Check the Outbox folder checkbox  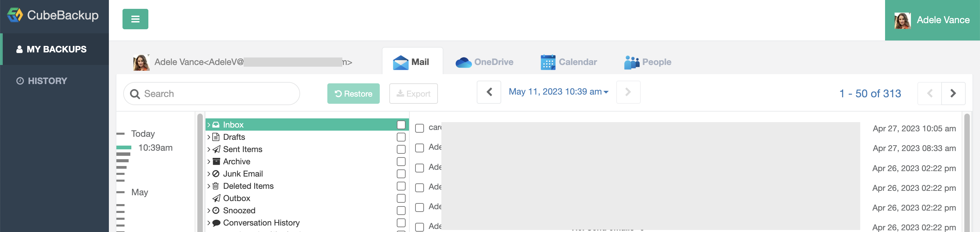point(401,198)
